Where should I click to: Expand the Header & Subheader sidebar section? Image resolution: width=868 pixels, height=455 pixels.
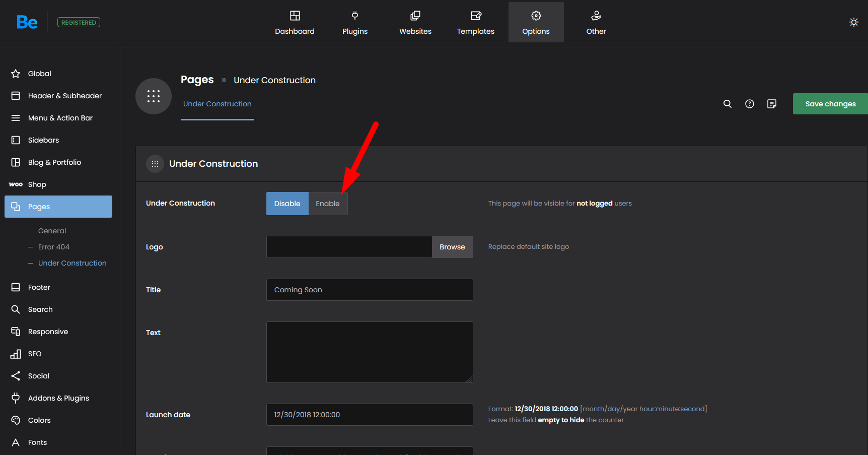coord(64,96)
